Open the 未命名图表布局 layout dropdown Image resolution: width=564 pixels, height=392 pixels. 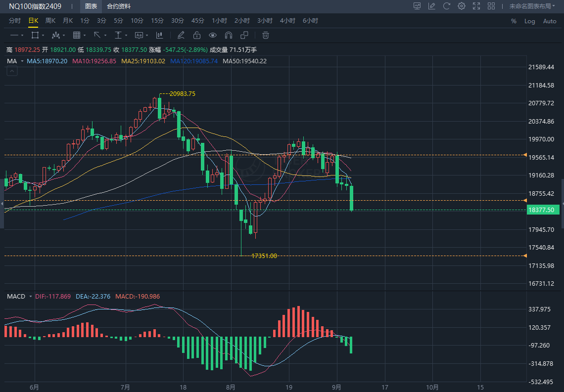(532, 6)
